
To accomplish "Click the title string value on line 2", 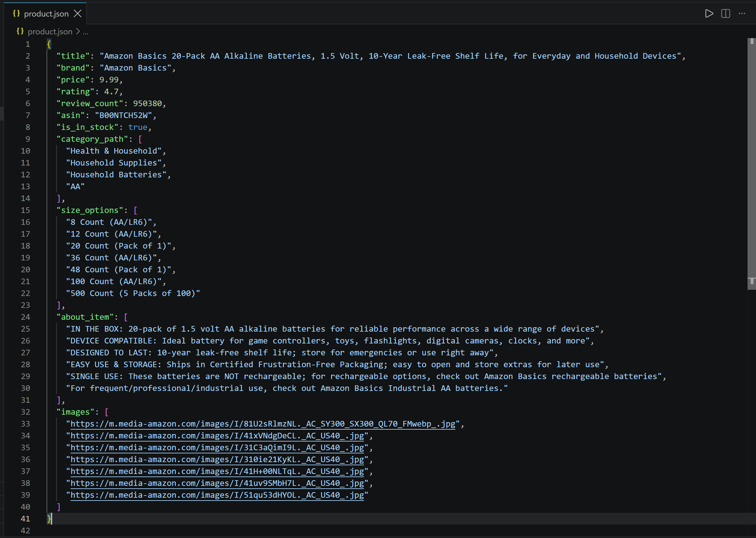I will pos(390,56).
